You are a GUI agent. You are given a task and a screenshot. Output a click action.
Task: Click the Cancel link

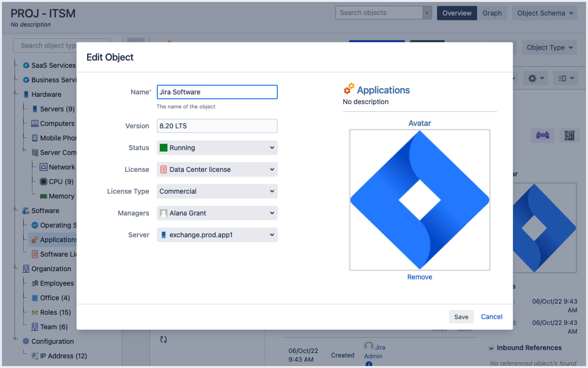click(491, 317)
